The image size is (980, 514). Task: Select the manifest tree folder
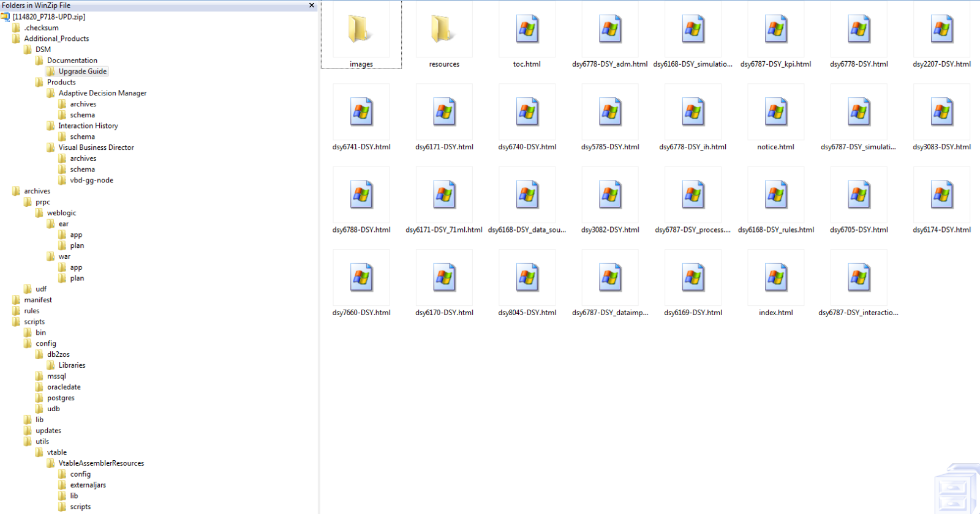coord(38,300)
